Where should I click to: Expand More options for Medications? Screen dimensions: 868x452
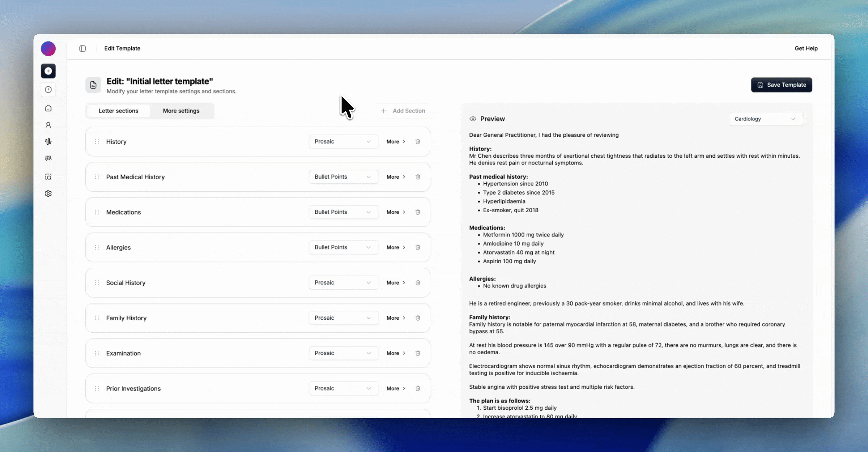coord(396,212)
